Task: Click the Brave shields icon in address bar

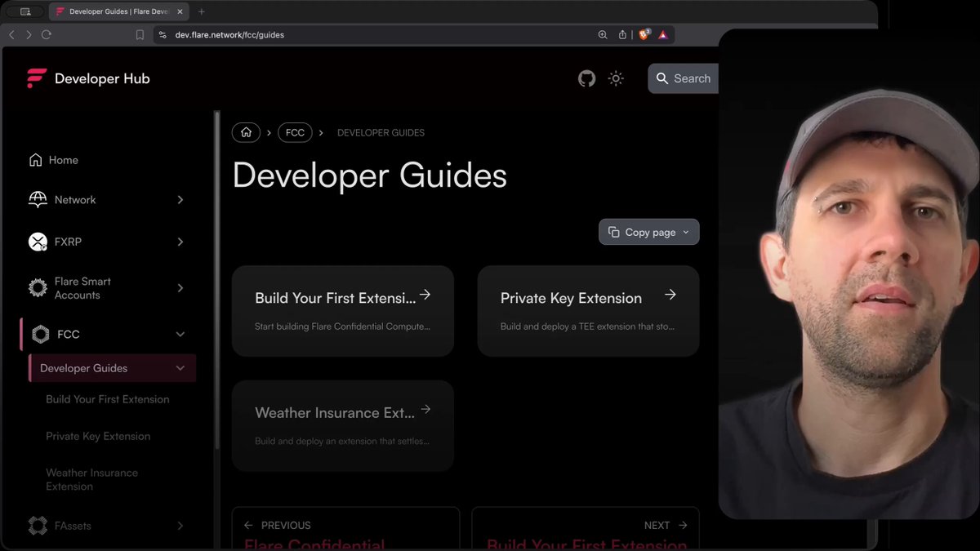Action: click(644, 35)
